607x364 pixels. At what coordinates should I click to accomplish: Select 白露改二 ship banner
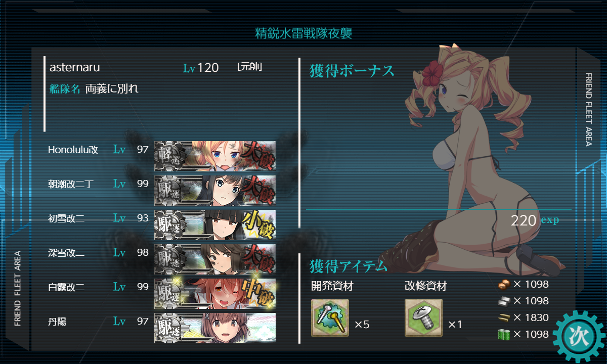[x=215, y=294]
